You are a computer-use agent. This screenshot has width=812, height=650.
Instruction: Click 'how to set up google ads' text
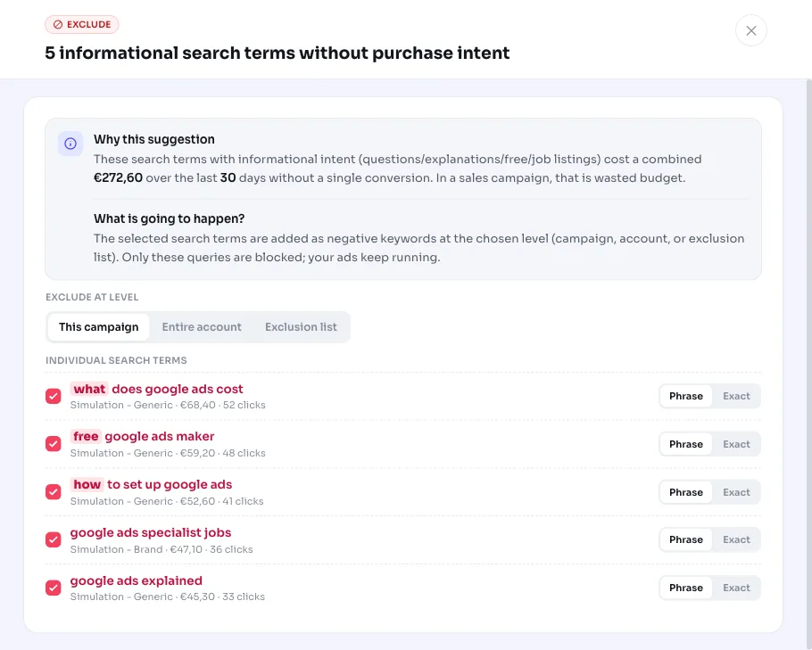click(x=151, y=484)
